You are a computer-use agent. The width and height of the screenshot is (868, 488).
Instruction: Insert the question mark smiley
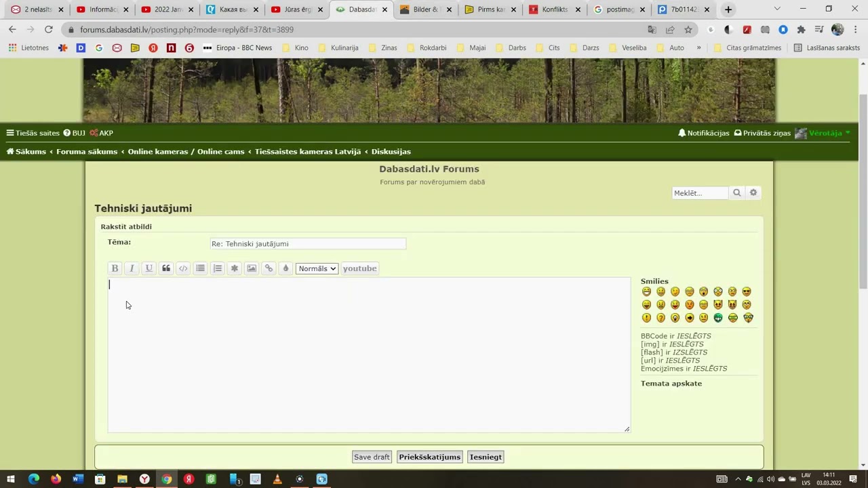pos(660,318)
